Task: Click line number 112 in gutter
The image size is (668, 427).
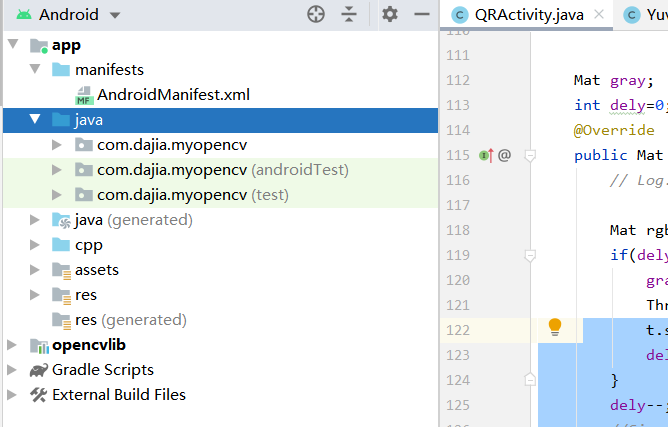Action: pos(458,80)
